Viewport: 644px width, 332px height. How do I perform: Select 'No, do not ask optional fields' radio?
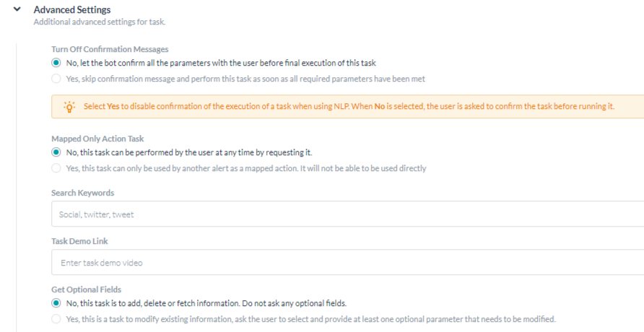56,303
